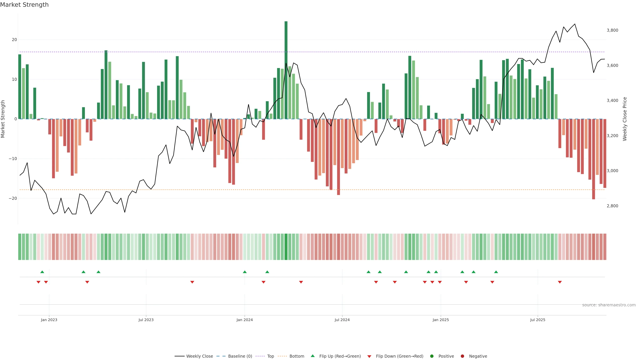Click the darkest green heatmap strip cell
Viewport: 644px width, 362px height.
[x=286, y=247]
